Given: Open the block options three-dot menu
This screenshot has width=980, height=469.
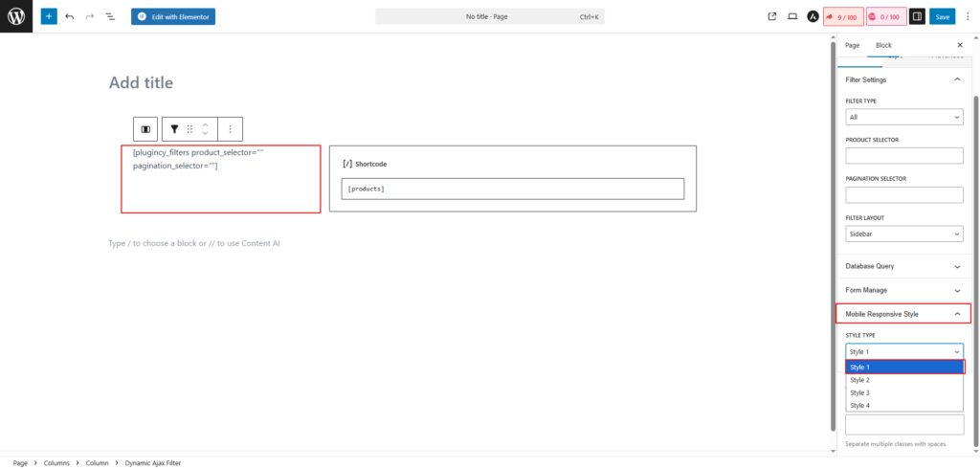Looking at the screenshot, I should coord(230,129).
